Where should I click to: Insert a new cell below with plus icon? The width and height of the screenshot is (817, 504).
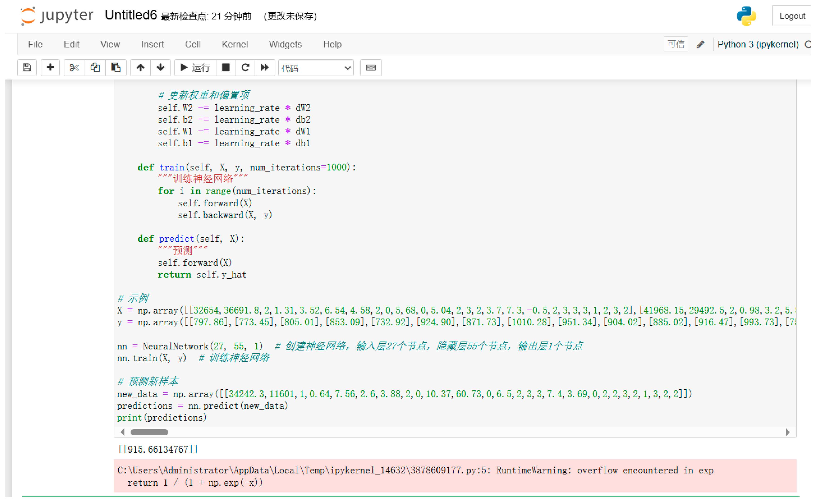click(50, 68)
